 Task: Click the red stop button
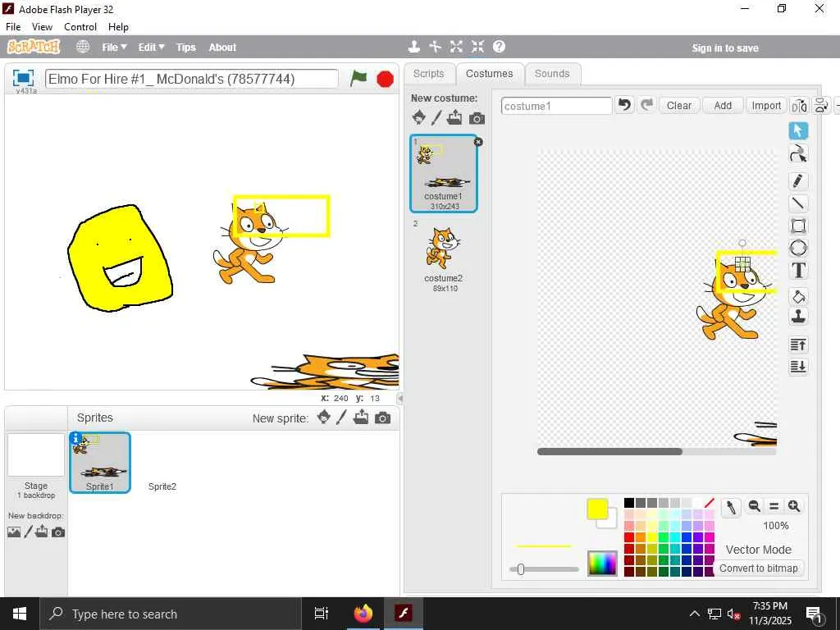385,80
